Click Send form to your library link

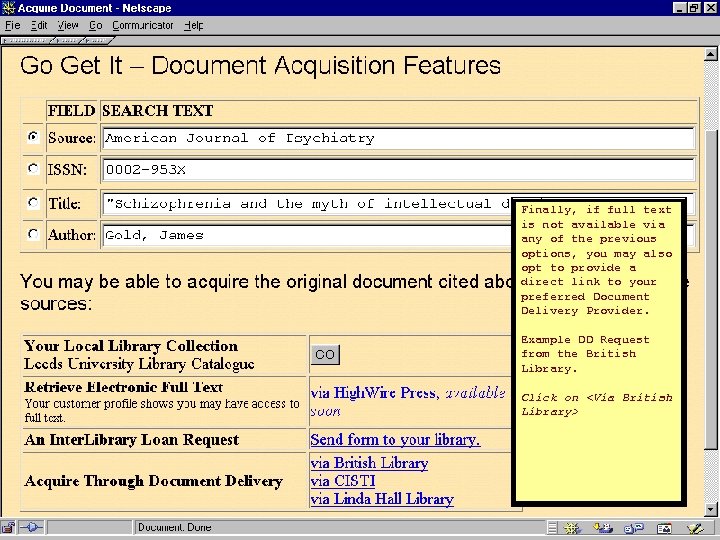click(x=395, y=439)
